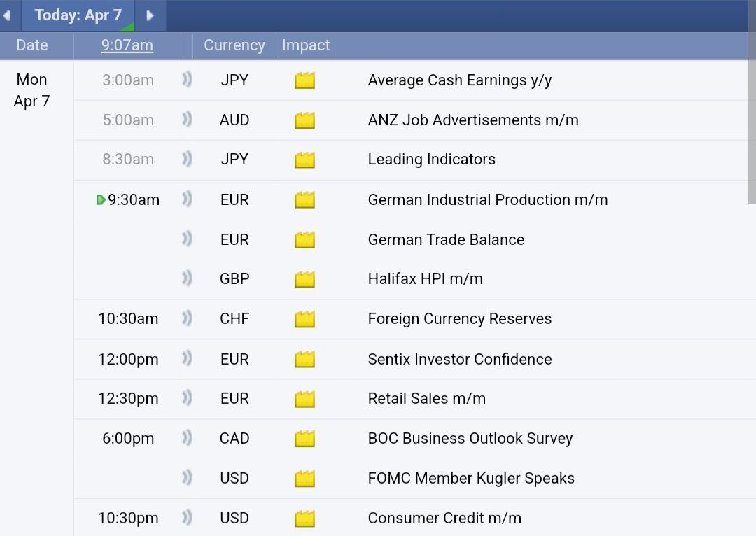Toggle sound alert for Foreign Currency Reserves
This screenshot has width=756, height=536.
[187, 318]
